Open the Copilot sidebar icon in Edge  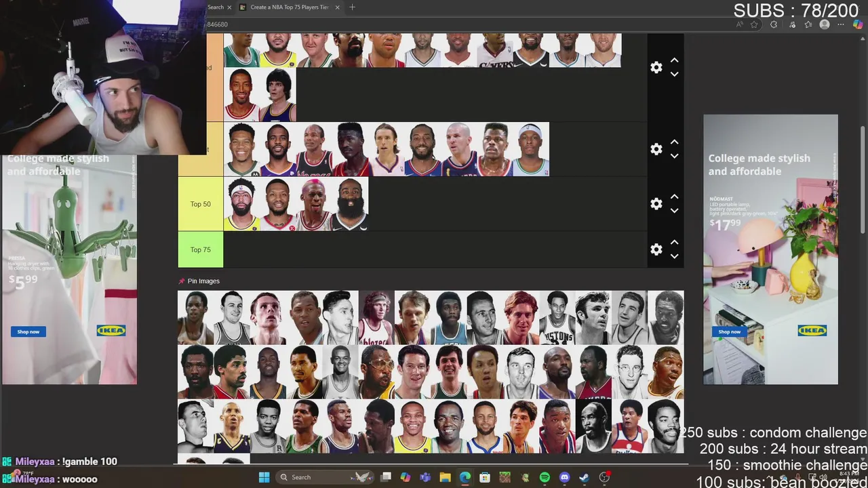click(859, 24)
